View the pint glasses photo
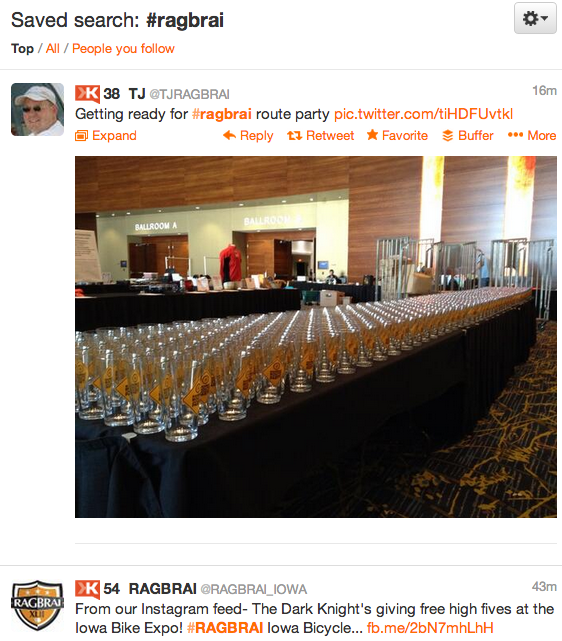Screen dimensions: 562x641 (x=316, y=337)
